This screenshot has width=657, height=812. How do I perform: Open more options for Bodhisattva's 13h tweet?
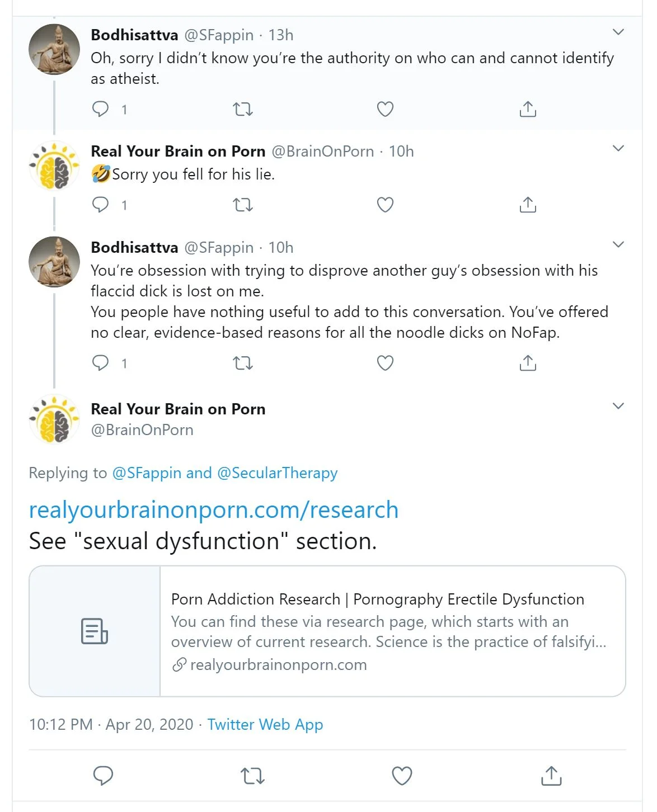click(x=618, y=32)
